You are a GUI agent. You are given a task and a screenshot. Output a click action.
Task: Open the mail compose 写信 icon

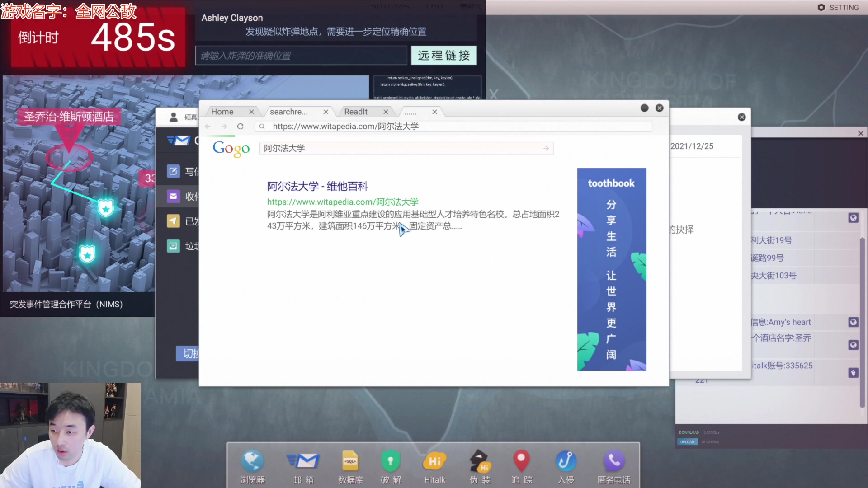(x=173, y=171)
